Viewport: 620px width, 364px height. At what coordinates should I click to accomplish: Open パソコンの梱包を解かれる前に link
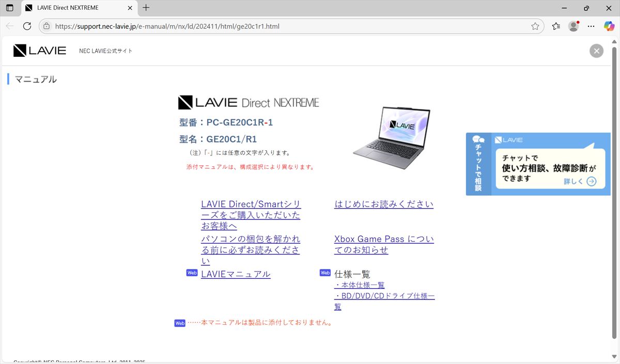coord(251,250)
